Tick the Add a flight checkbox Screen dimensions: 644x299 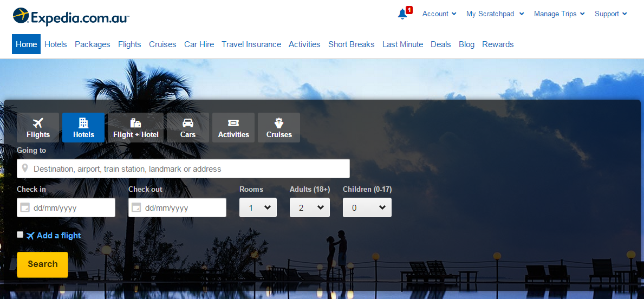[x=20, y=235]
